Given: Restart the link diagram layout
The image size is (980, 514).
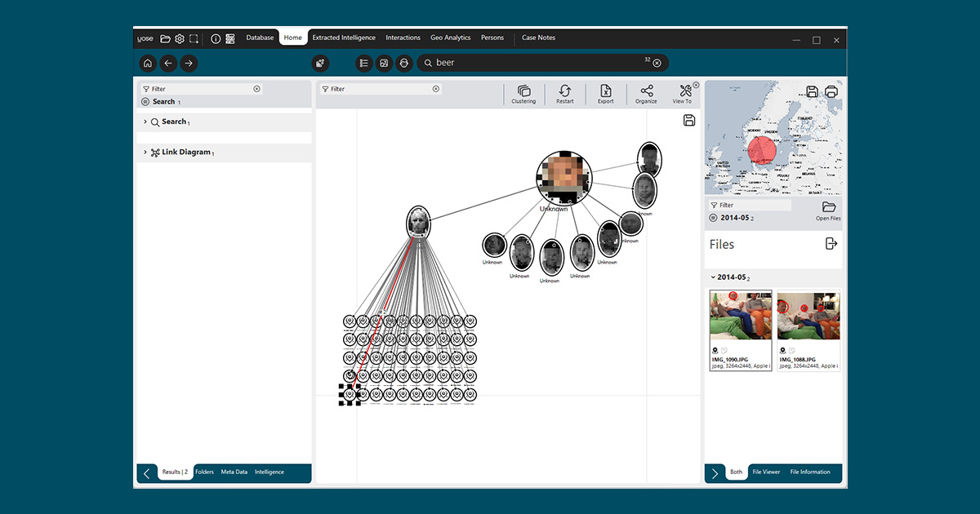Looking at the screenshot, I should [564, 93].
